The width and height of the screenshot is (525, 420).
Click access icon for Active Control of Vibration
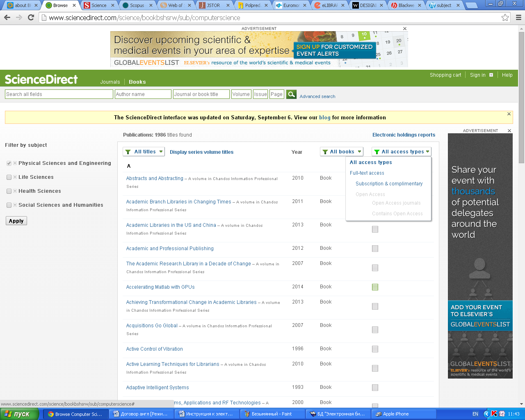click(375, 349)
